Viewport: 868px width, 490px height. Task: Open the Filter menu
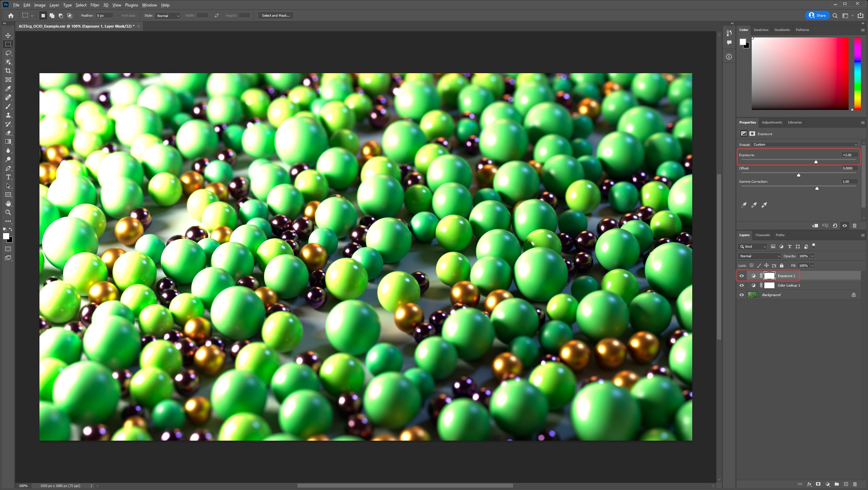pyautogui.click(x=95, y=5)
